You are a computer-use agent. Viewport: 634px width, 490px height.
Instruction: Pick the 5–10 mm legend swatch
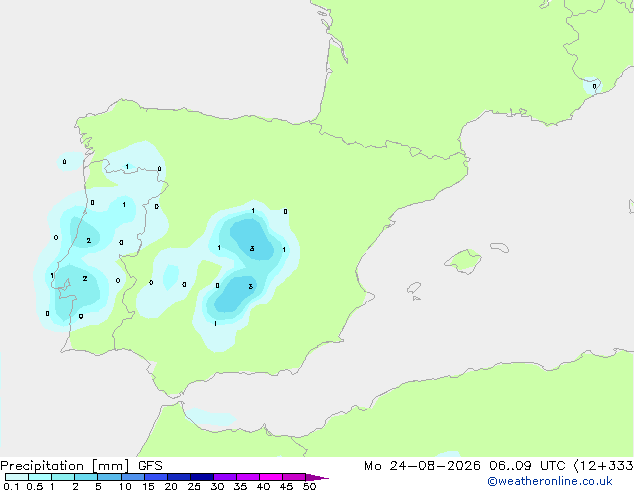pos(109,477)
